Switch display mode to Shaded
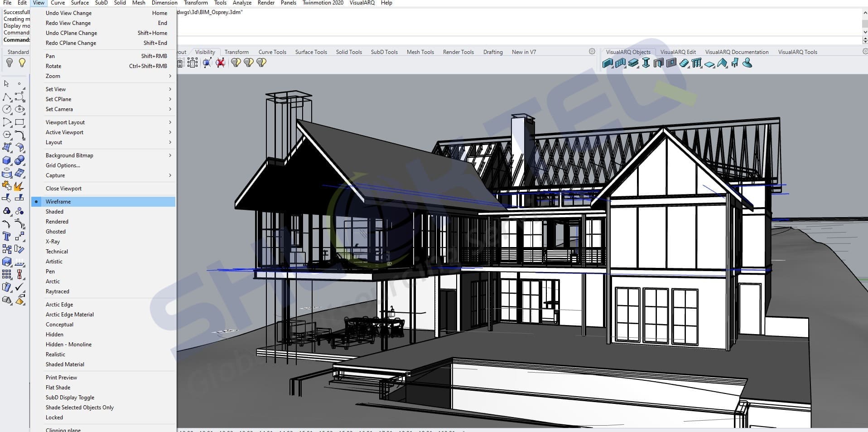The width and height of the screenshot is (868, 432). tap(103, 212)
